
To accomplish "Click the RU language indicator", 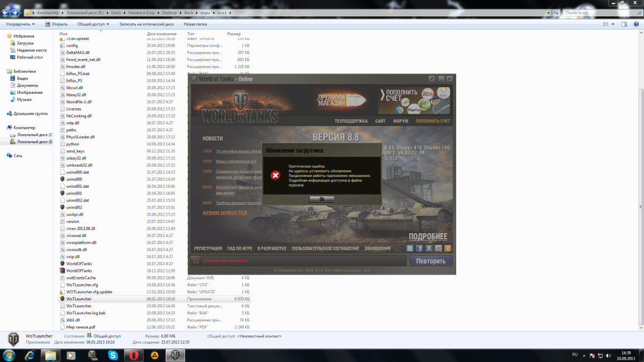I will [x=575, y=355].
